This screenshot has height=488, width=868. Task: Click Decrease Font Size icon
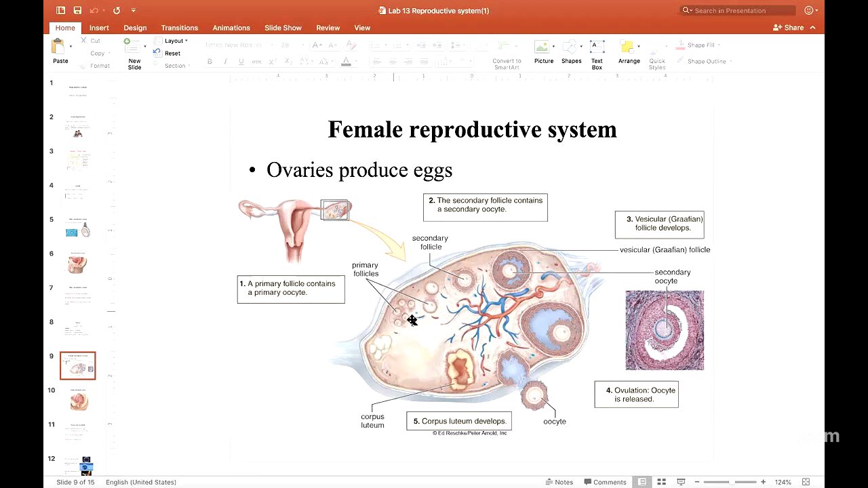334,45
